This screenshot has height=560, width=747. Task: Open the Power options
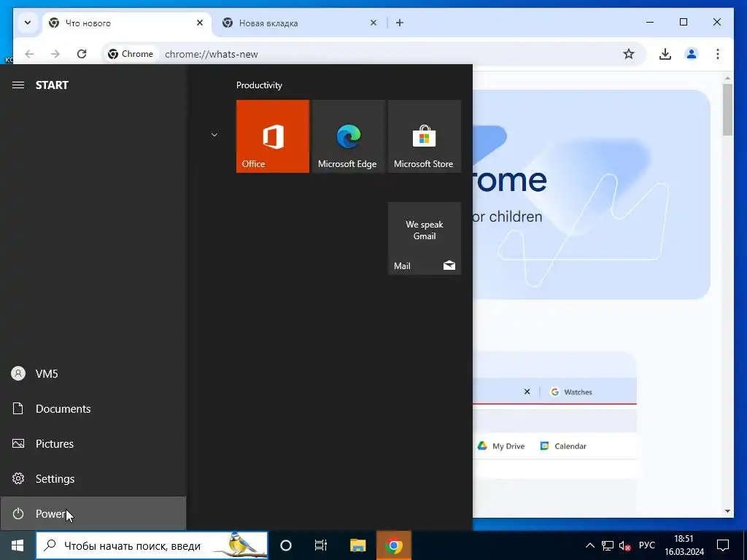(x=93, y=513)
